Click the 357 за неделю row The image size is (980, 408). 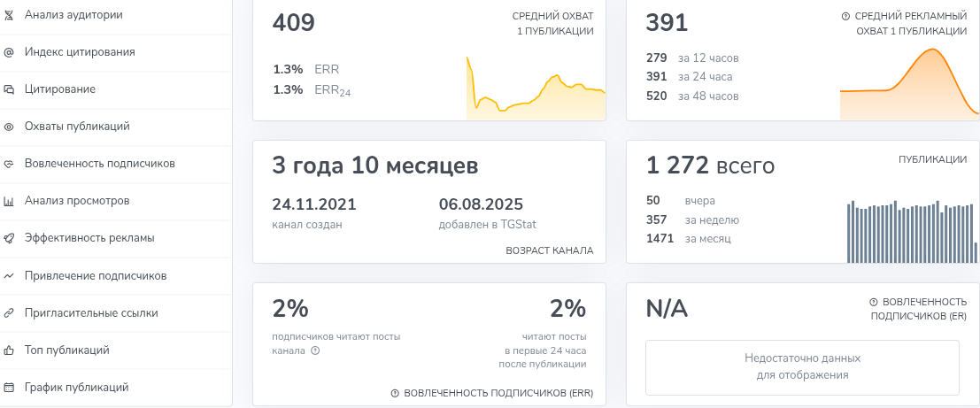click(692, 220)
